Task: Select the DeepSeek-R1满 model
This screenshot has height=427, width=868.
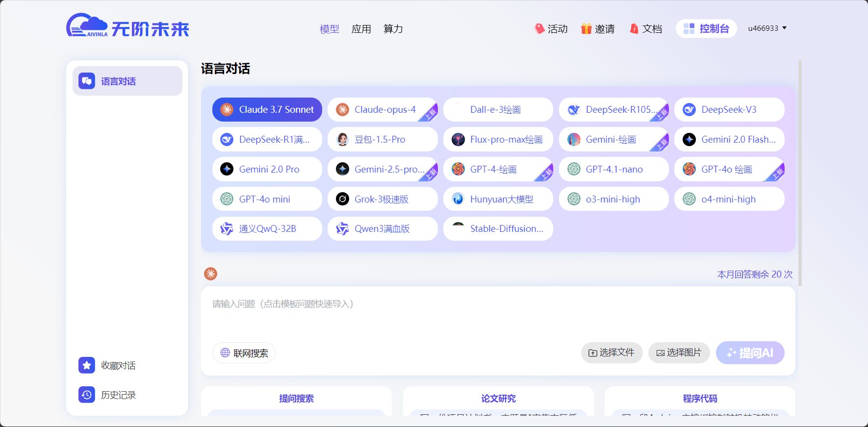Action: pos(267,139)
